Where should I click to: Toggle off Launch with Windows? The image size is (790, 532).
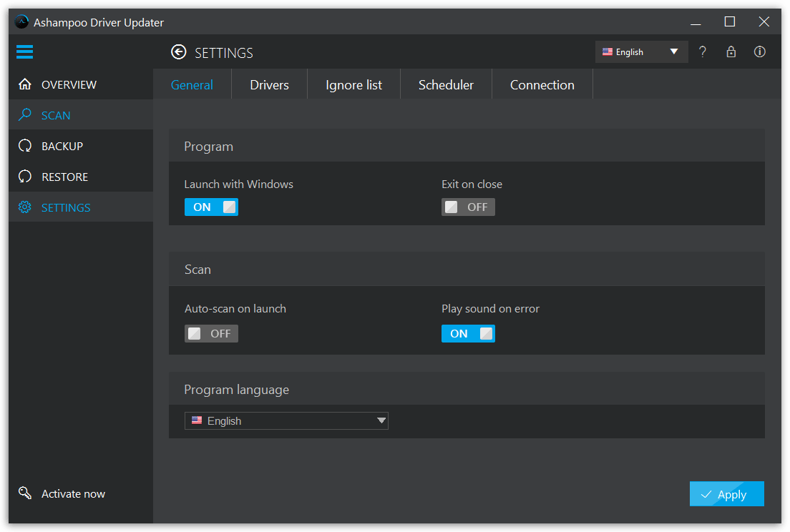(211, 207)
